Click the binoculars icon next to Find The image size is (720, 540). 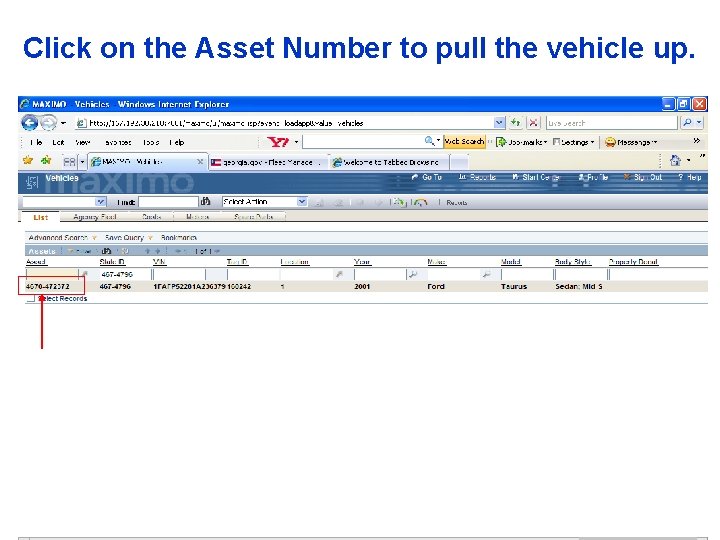205,202
